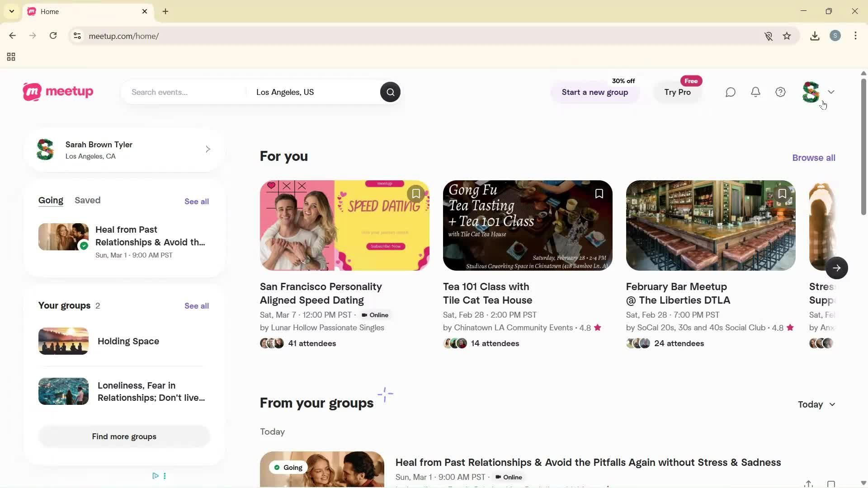Save the February Bar Meetup event
The height and width of the screenshot is (488, 868).
coord(783,193)
